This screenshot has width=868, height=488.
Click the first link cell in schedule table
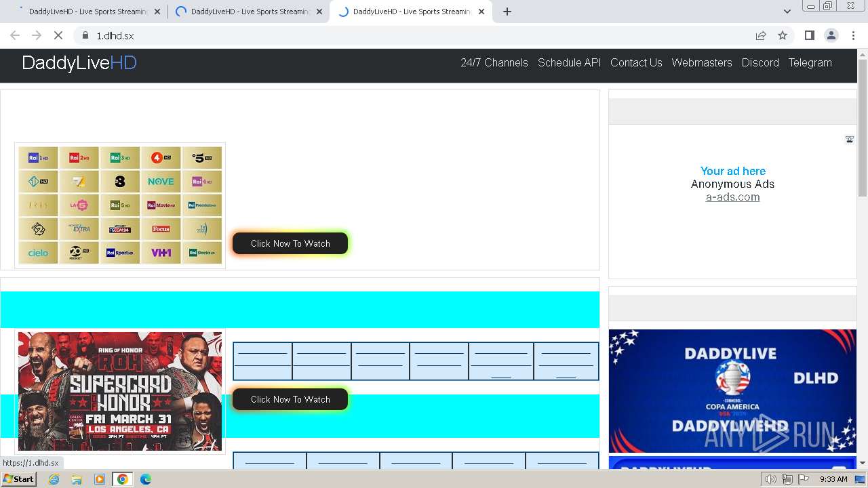pyautogui.click(x=262, y=361)
